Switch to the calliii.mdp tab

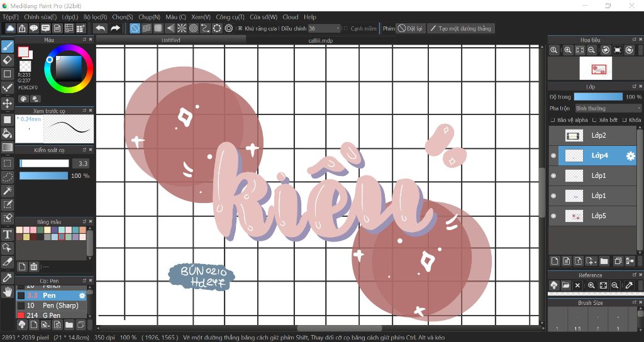pos(320,40)
